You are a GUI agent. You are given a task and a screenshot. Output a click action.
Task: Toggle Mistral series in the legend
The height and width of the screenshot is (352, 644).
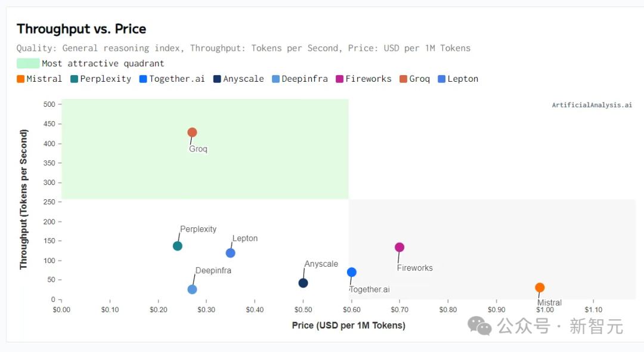click(x=39, y=79)
